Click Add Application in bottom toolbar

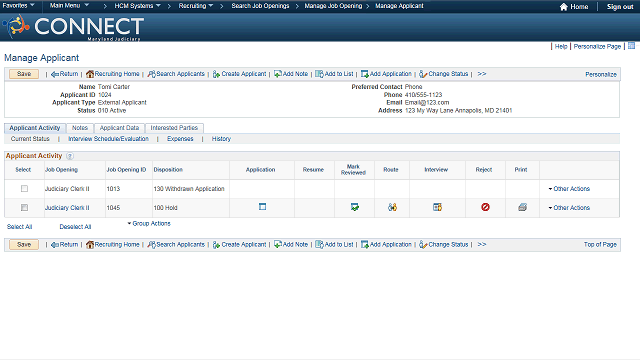386,244
